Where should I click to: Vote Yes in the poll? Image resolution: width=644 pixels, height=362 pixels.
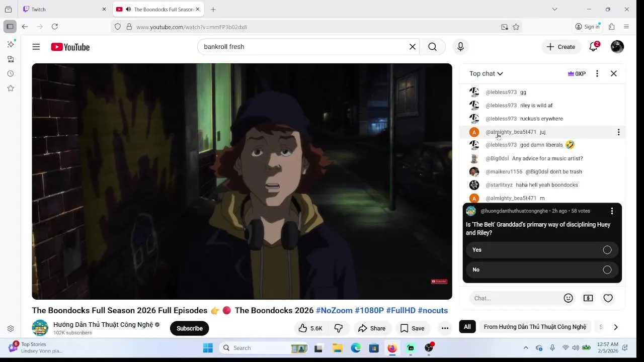pyautogui.click(x=542, y=250)
